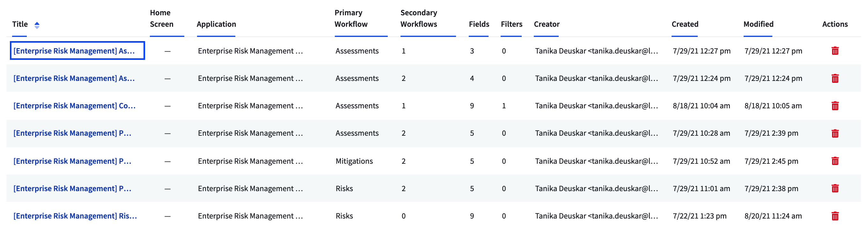
Task: Open the title link ending in "Ris…"
Action: click(x=75, y=216)
